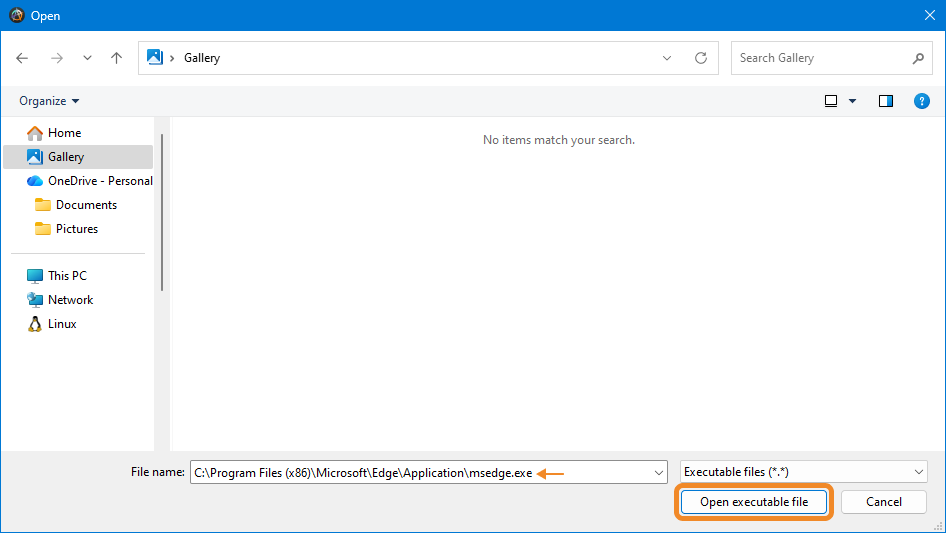Open recent locations chevron dropdown

coord(87,58)
